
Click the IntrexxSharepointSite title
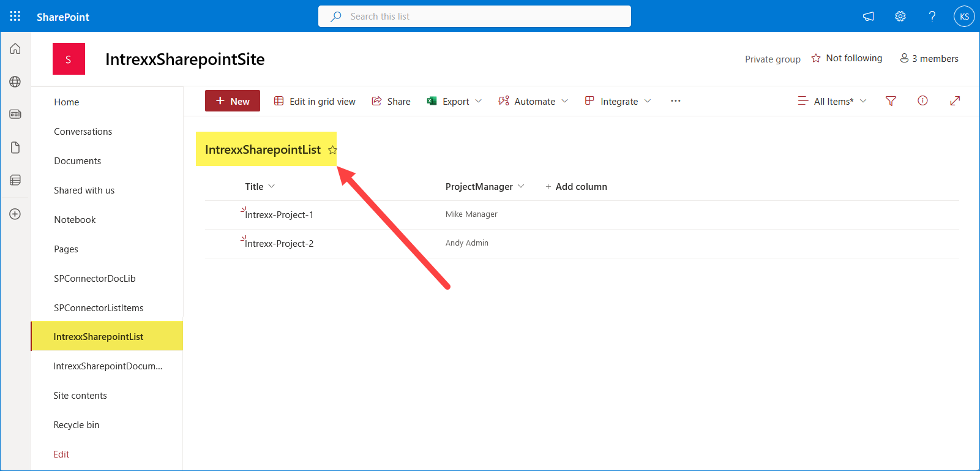click(185, 59)
